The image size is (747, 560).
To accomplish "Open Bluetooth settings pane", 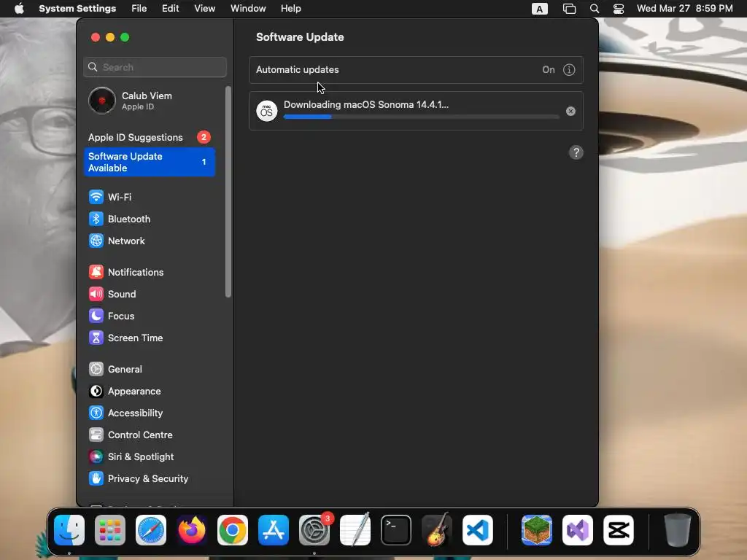I will [149, 219].
